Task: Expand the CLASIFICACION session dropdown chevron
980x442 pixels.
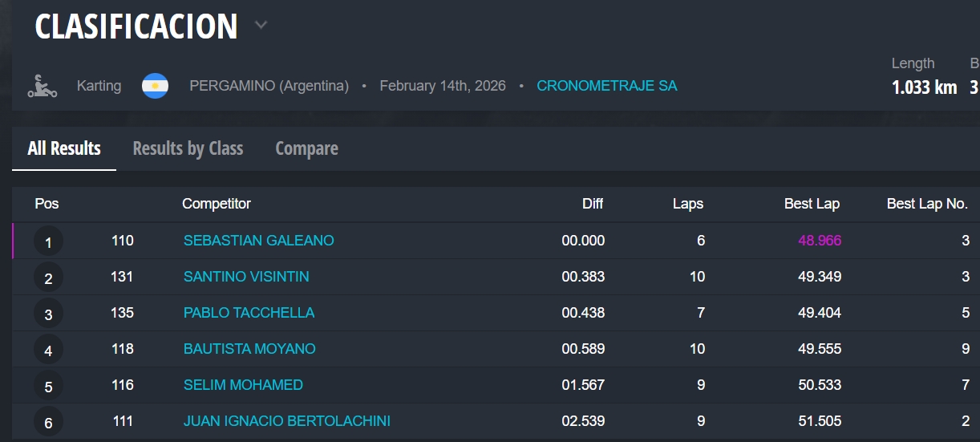Action: [x=261, y=26]
